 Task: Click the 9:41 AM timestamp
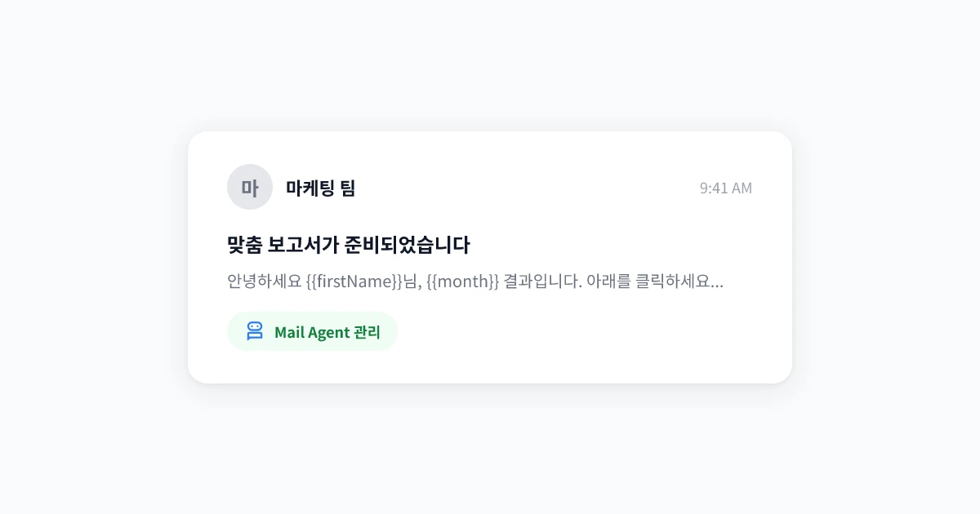(x=725, y=188)
